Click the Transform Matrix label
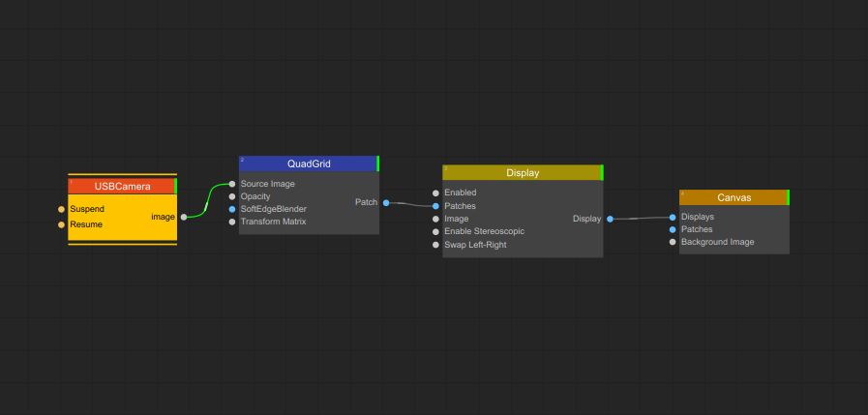 click(273, 222)
